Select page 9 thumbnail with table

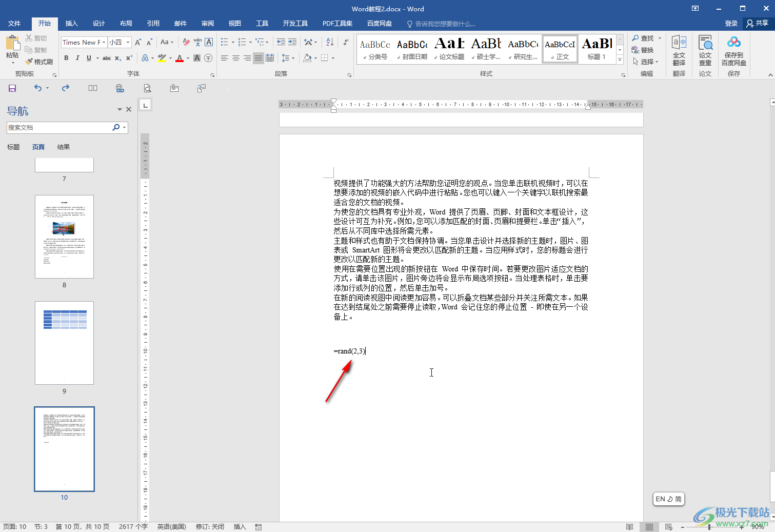tap(64, 343)
